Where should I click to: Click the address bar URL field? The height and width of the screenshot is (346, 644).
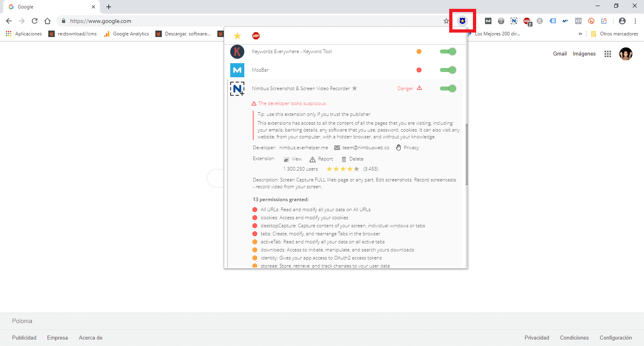(x=254, y=21)
